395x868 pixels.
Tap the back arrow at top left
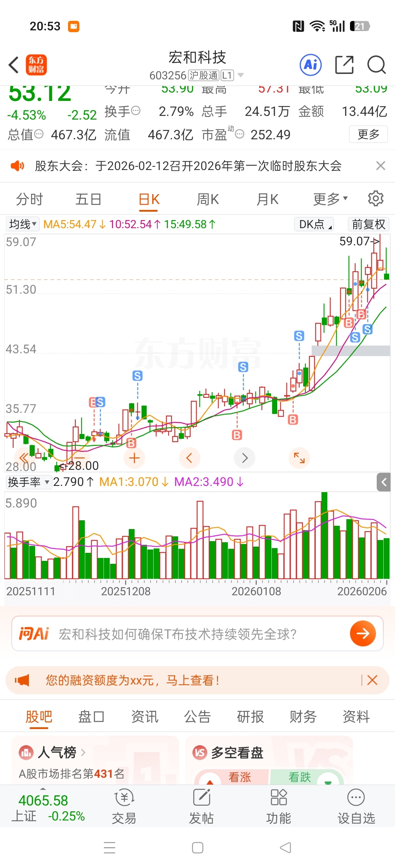pyautogui.click(x=14, y=65)
